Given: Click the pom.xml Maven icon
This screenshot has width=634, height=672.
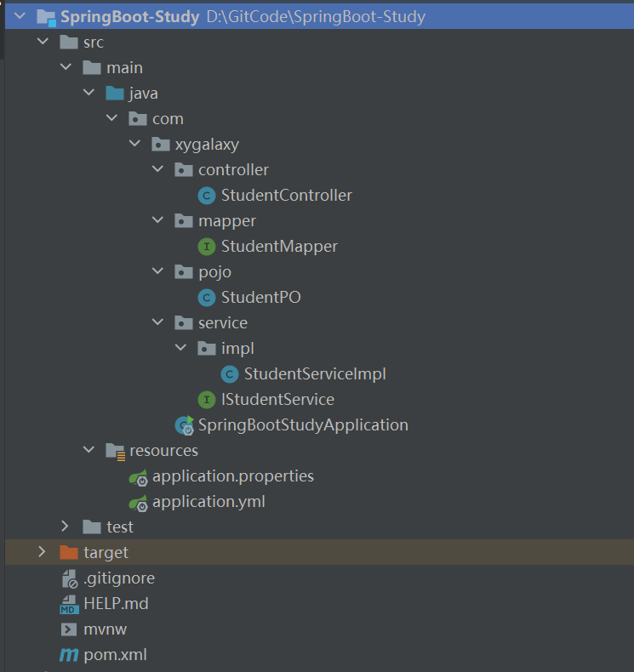Looking at the screenshot, I should [x=69, y=655].
